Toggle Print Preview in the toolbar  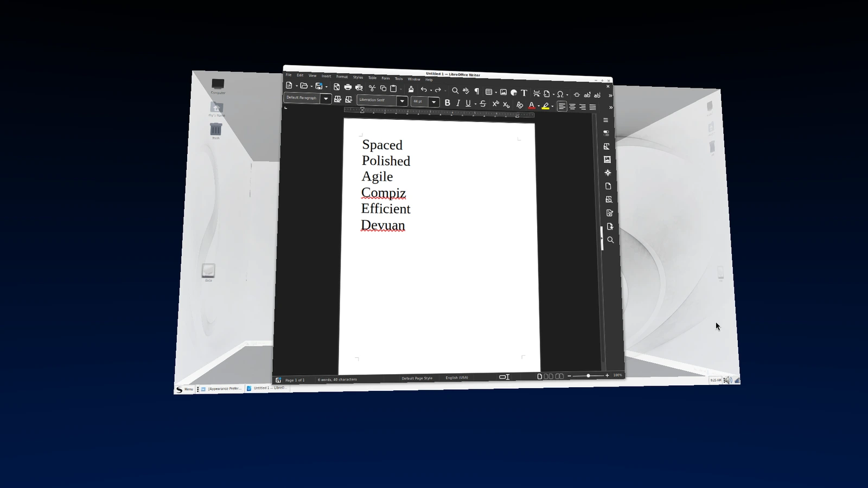[359, 87]
